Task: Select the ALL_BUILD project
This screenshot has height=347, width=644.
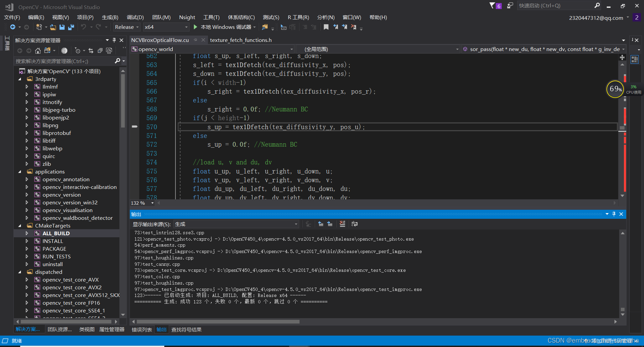Action: click(x=55, y=233)
